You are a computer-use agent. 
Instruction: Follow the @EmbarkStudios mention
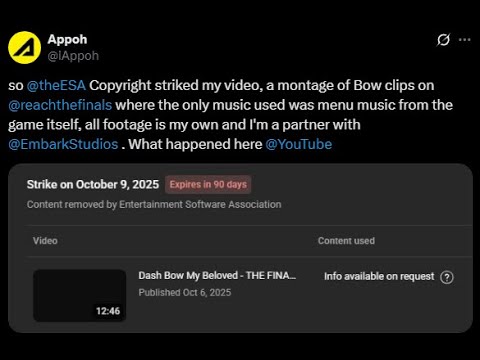(x=63, y=144)
